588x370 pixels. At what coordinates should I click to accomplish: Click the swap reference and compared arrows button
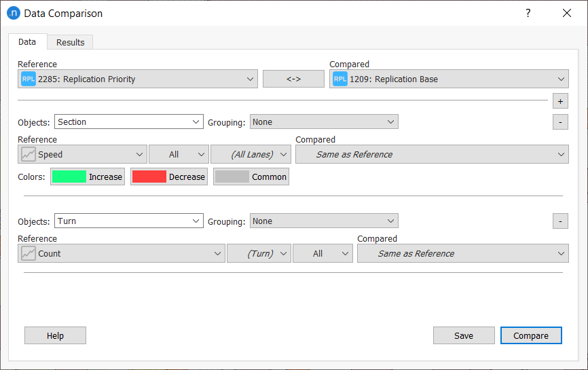tap(293, 79)
